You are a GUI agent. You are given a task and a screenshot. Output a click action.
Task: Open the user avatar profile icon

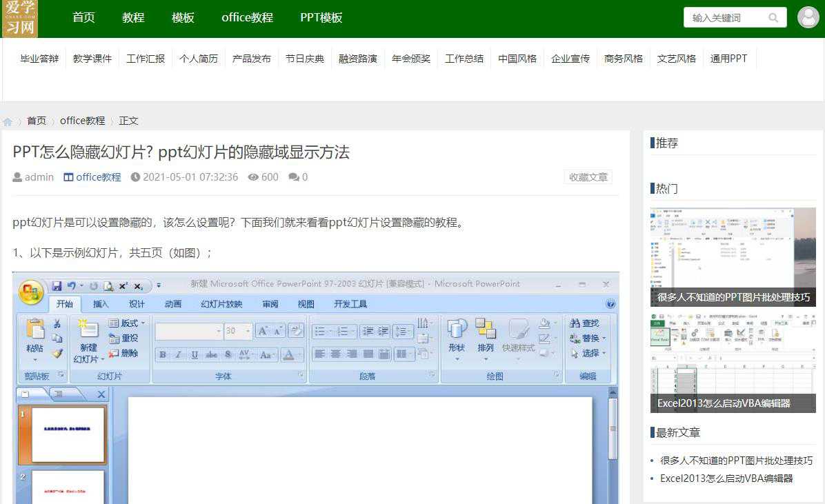point(808,17)
